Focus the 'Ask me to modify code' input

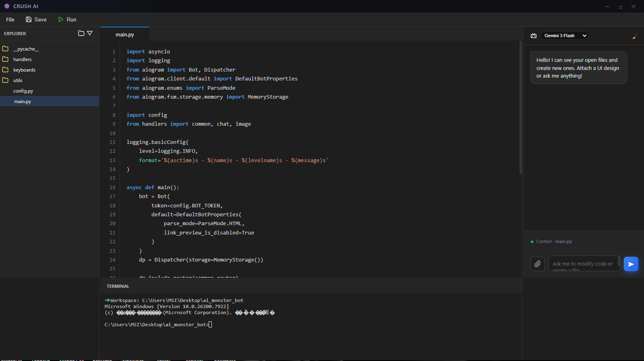(x=583, y=264)
